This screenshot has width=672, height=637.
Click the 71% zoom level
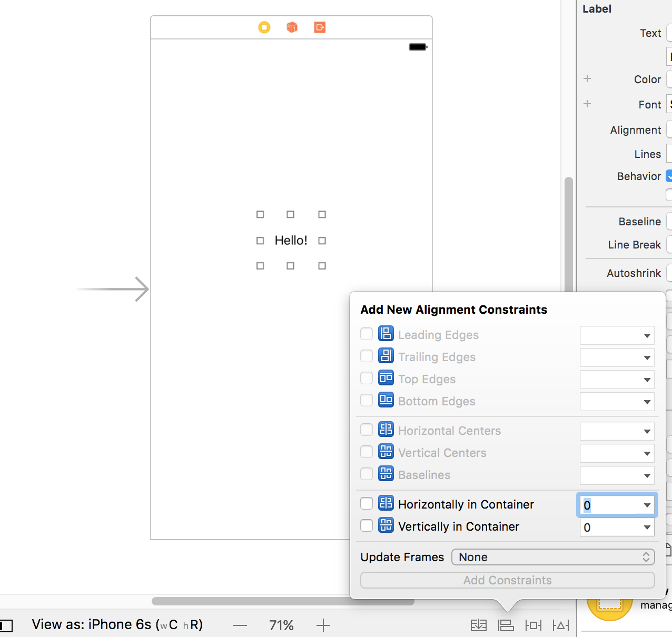tap(281, 625)
